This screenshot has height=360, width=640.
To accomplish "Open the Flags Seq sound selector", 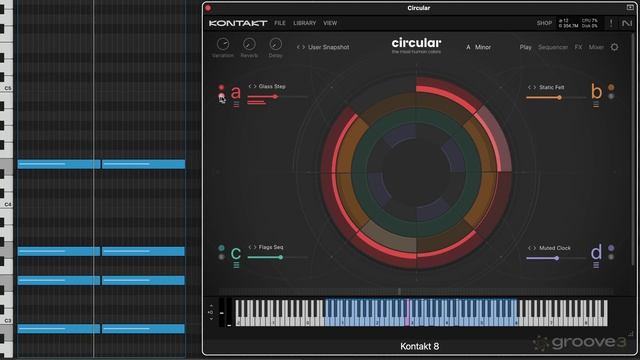I will coord(271,247).
